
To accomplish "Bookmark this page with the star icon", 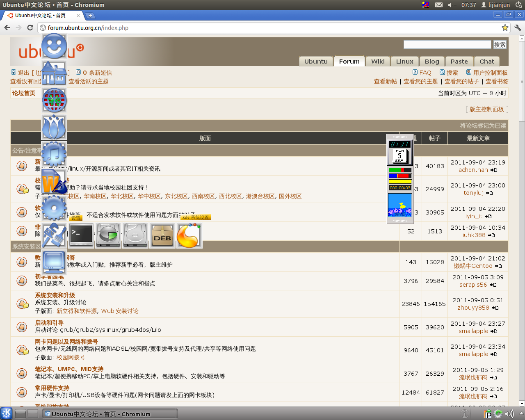I will 505,27.
